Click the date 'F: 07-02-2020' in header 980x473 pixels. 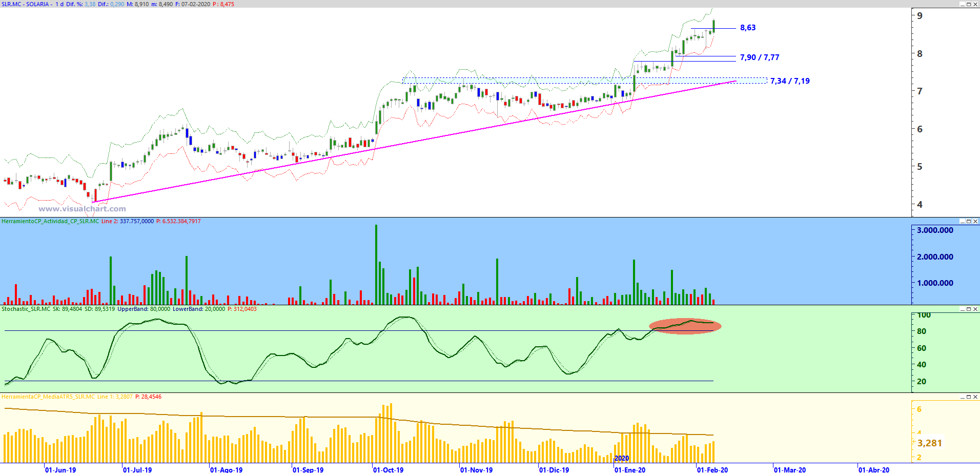193,4
